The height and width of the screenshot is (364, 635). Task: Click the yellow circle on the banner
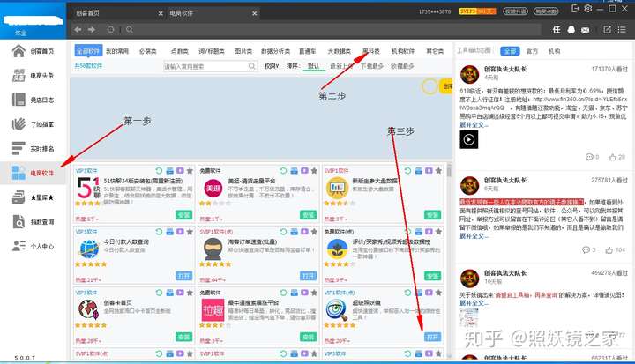430,86
